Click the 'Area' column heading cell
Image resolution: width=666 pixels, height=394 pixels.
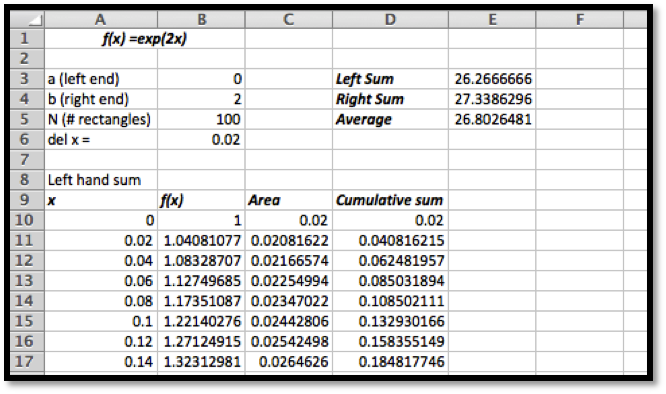(288, 200)
